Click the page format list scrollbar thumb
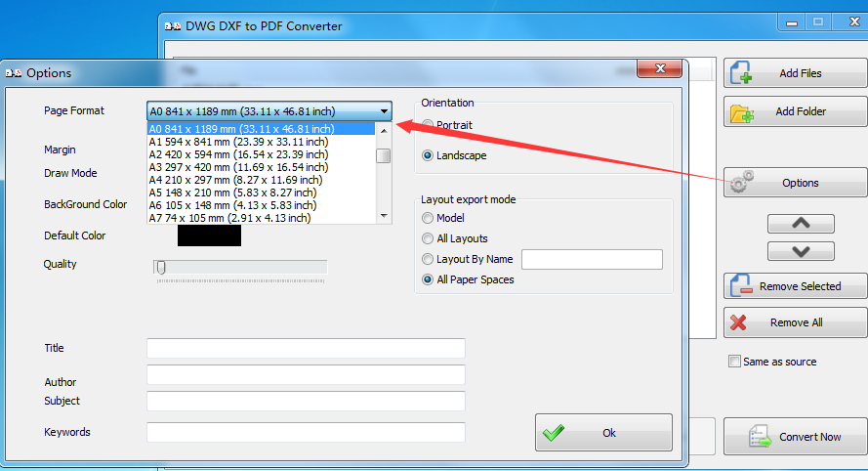This screenshot has width=868, height=471. 383,155
